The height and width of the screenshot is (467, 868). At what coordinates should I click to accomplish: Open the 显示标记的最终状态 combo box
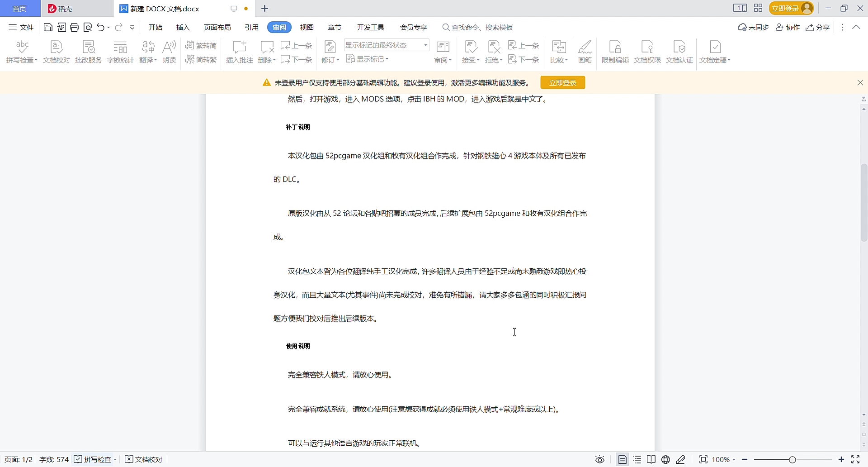click(387, 45)
